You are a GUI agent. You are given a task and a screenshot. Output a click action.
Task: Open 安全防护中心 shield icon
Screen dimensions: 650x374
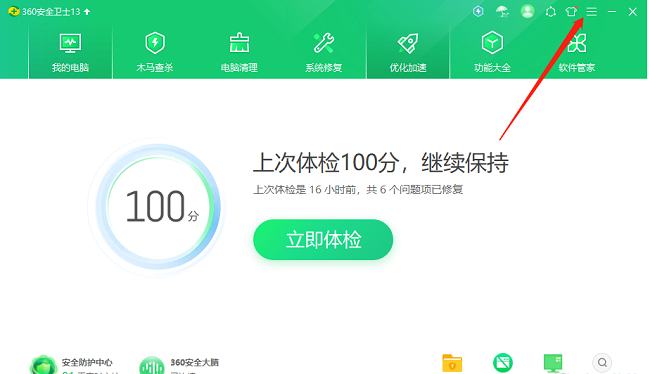tap(44, 365)
